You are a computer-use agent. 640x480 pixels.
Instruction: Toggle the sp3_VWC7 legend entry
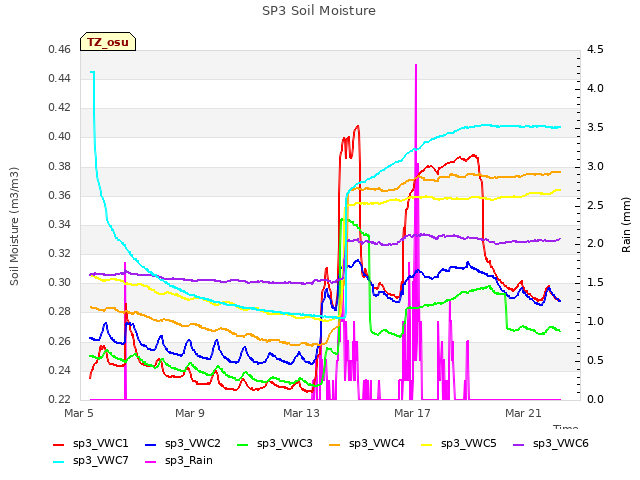coord(91,461)
